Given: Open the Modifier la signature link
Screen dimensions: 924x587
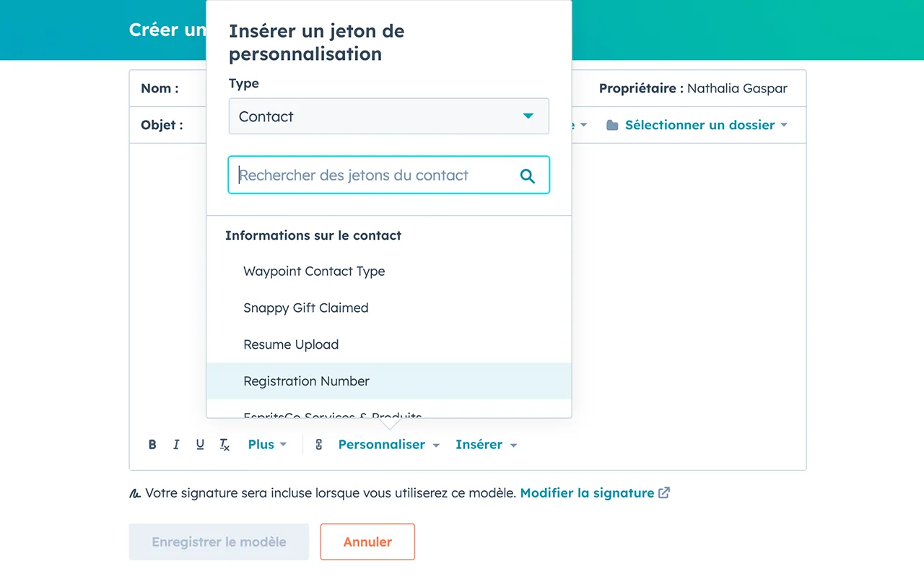Looking at the screenshot, I should pos(587,493).
